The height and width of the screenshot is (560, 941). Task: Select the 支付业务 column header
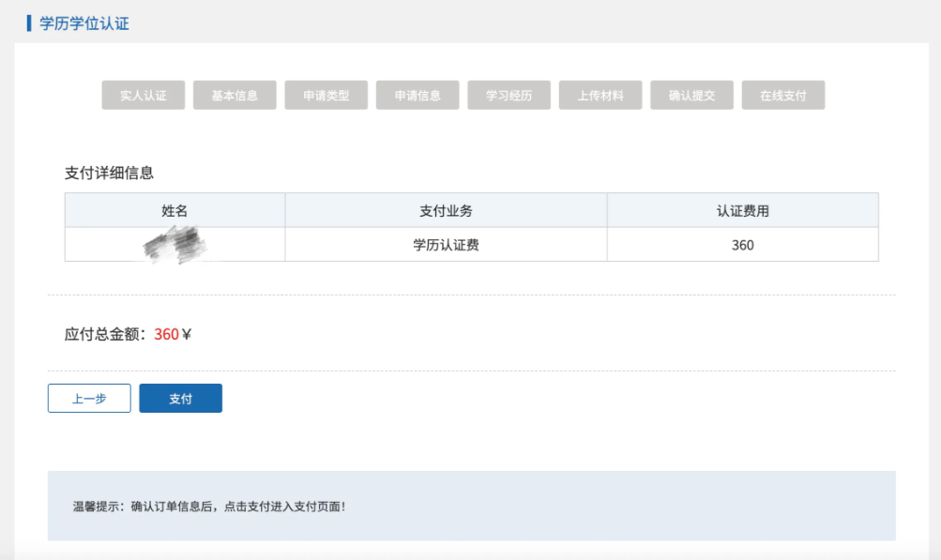pos(447,209)
